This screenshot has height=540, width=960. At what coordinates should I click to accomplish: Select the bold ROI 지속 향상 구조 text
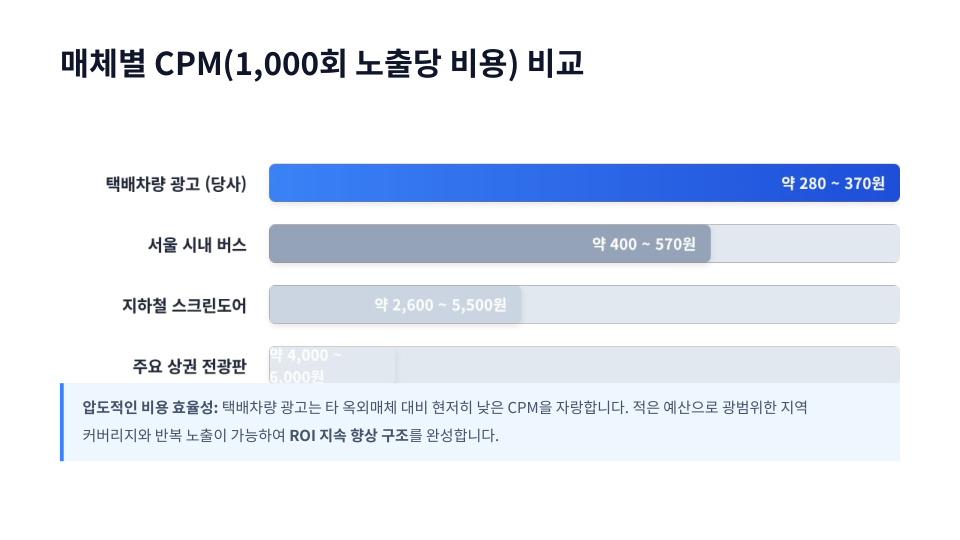point(349,436)
